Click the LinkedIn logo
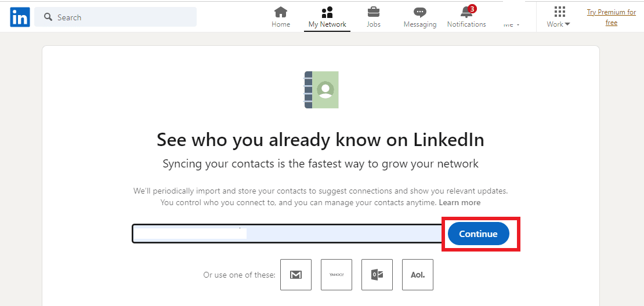Screen dimensions: 644x306 coord(20,17)
